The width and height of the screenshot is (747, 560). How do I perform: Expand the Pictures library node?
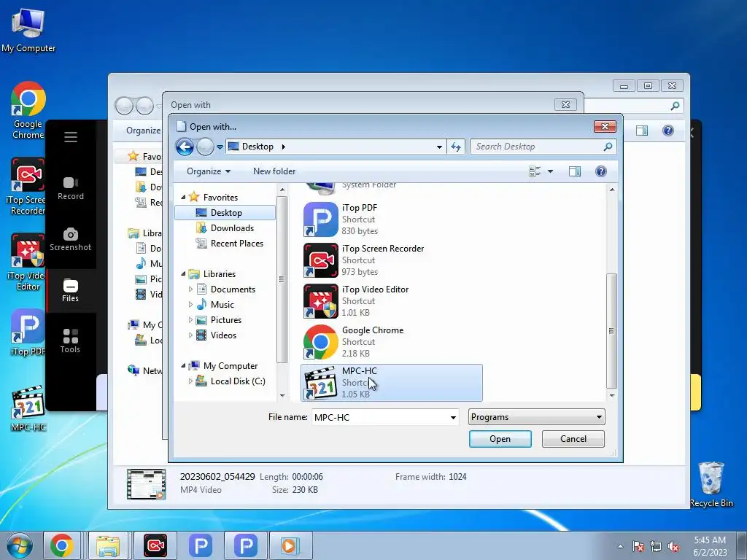(190, 320)
